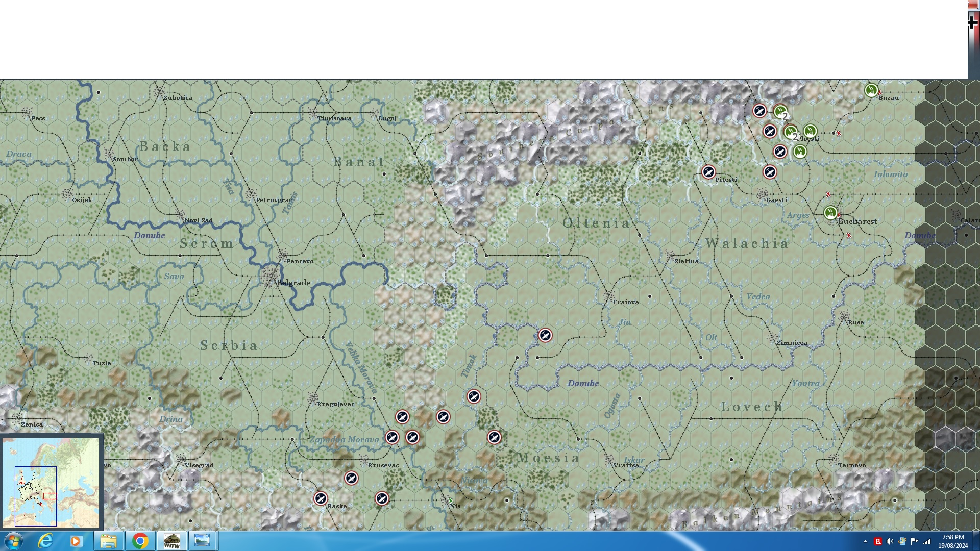The height and width of the screenshot is (551, 980).
Task: Launch Google Chrome from the taskbar
Action: click(140, 541)
